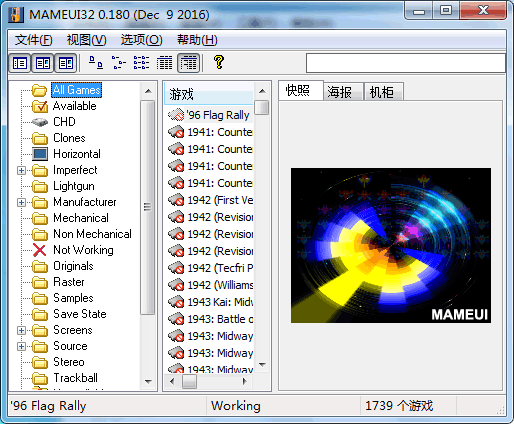Select the Not Working red X icon
Viewport: 514px width, 424px height.
[x=40, y=250]
